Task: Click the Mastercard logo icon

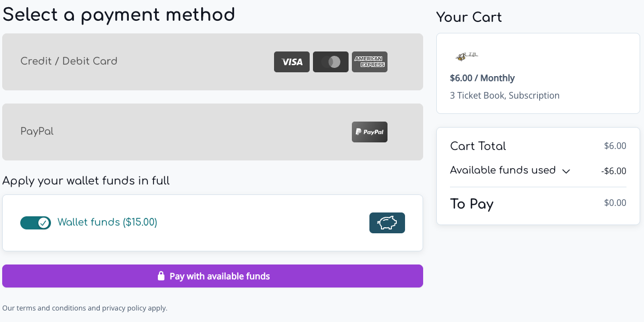Action: [330, 62]
